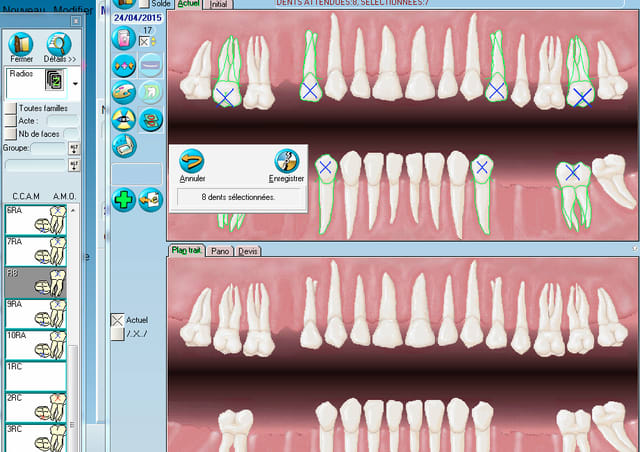Click the paint palette tool icon
The width and height of the screenshot is (640, 452).
pyautogui.click(x=124, y=93)
